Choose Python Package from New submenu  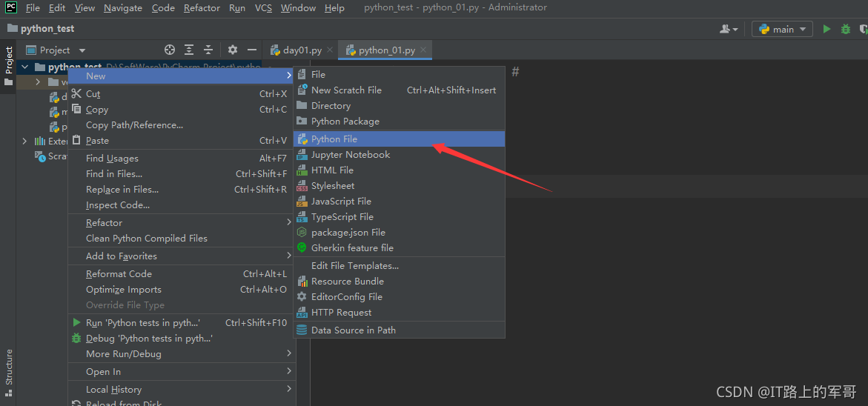(399, 122)
